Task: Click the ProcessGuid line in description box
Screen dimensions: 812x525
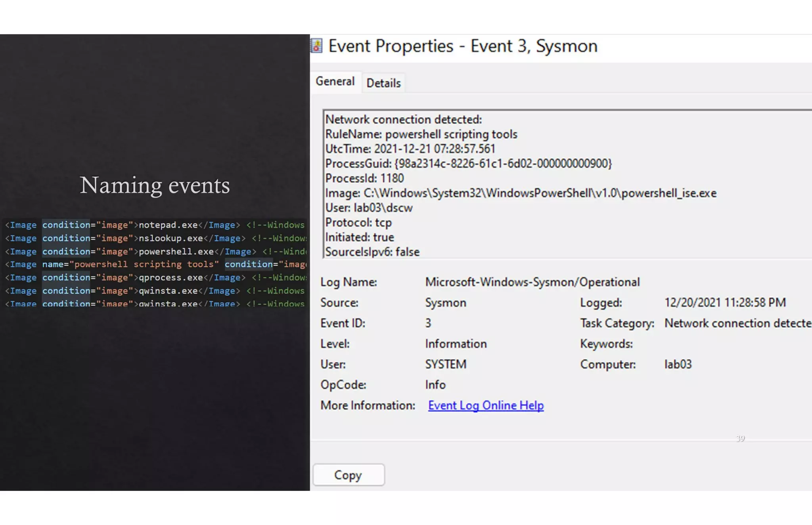Action: (x=468, y=164)
